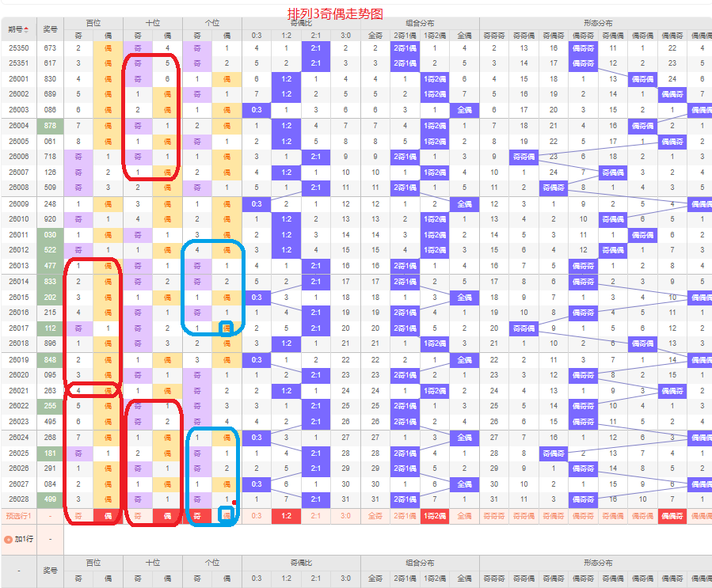Click green-highlighted award number 181

click(x=50, y=453)
